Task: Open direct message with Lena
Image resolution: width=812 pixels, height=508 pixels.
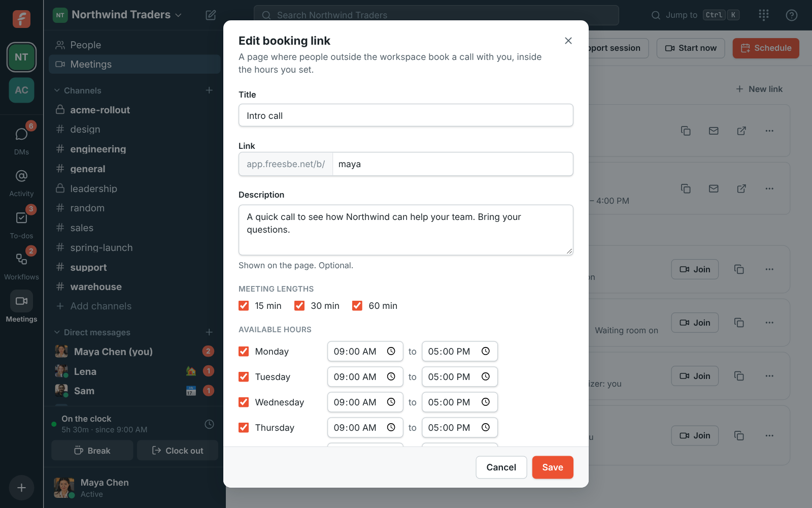Action: (x=134, y=371)
